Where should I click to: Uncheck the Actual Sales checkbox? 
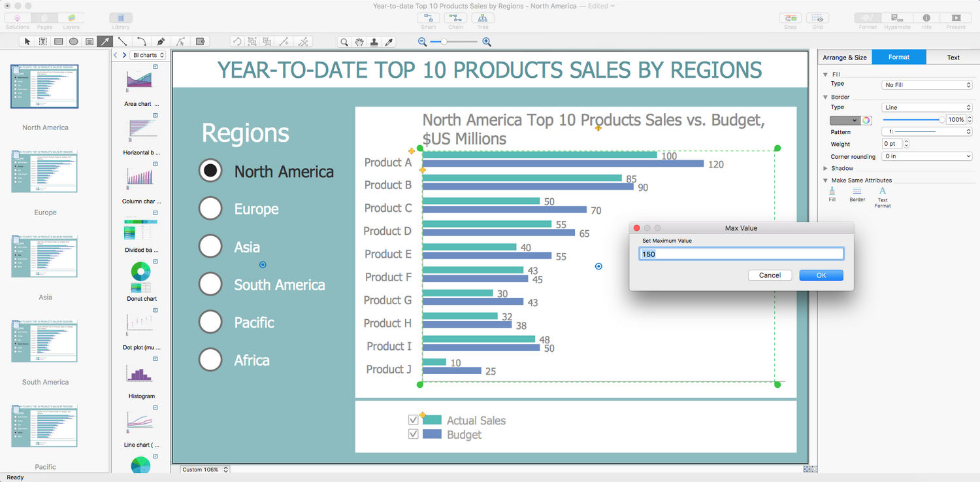pyautogui.click(x=413, y=420)
